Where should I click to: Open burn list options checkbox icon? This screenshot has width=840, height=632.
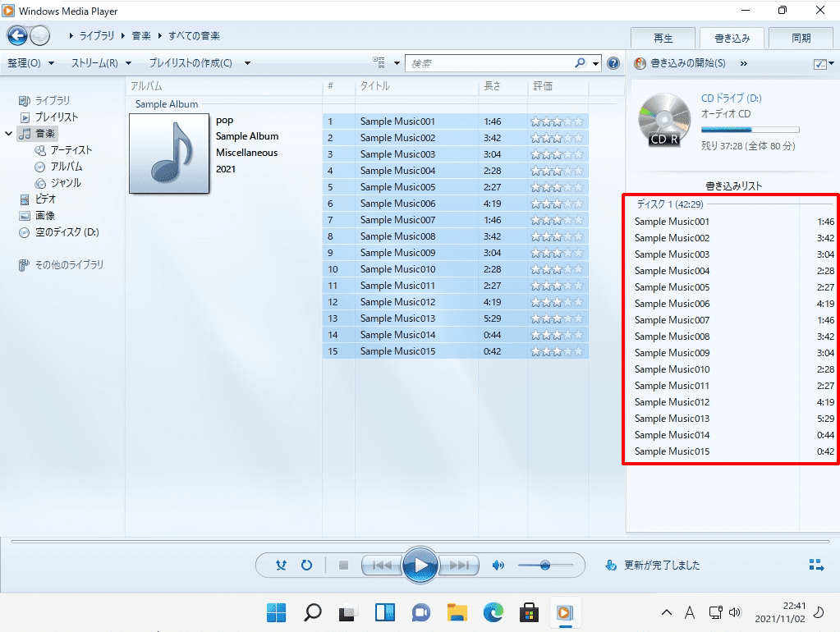pyautogui.click(x=819, y=64)
